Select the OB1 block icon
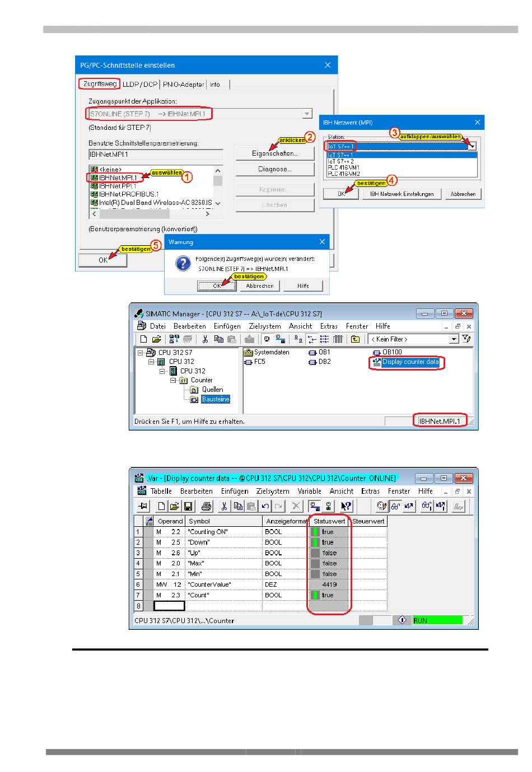This screenshot has width=532, height=772. tap(312, 353)
